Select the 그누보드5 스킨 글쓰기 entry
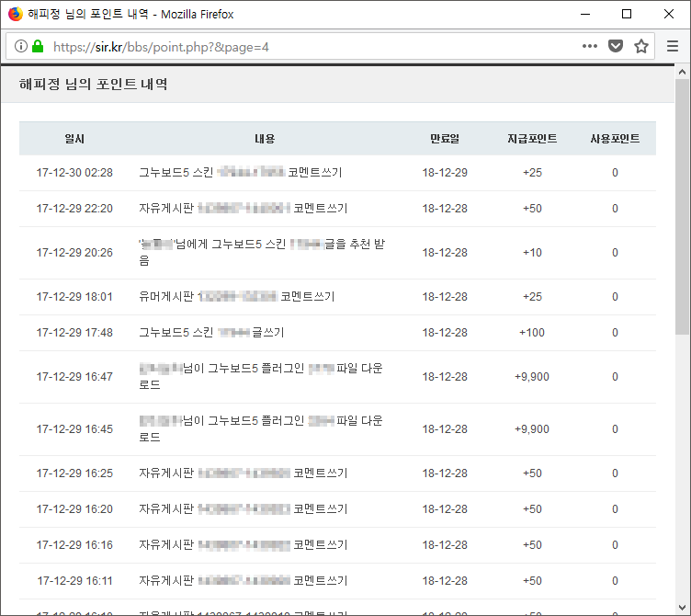 pos(211,333)
